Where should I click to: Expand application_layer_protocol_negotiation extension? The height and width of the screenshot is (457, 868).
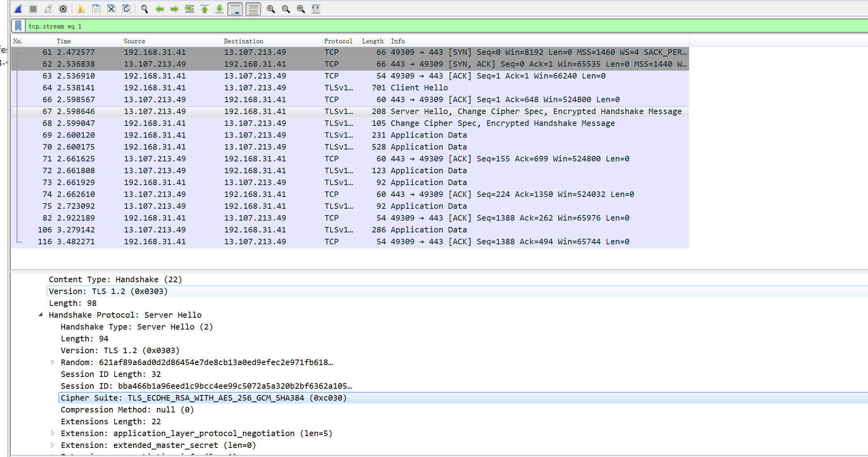53,433
